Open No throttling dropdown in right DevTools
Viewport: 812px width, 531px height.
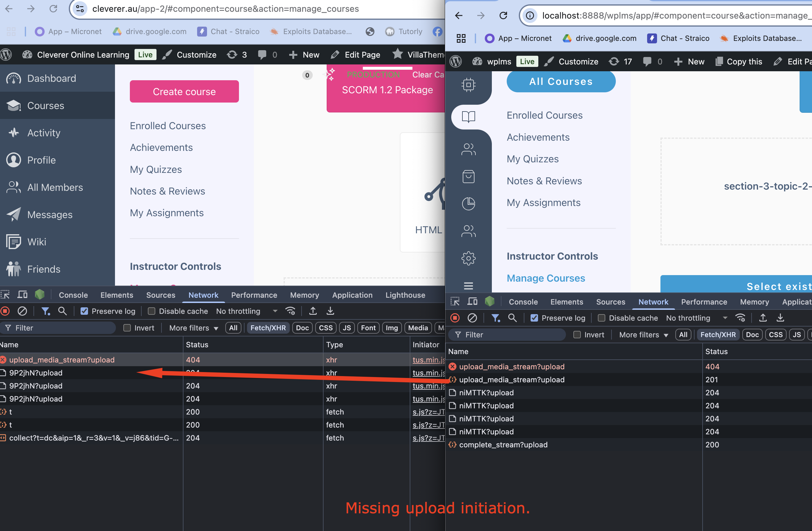tap(696, 318)
